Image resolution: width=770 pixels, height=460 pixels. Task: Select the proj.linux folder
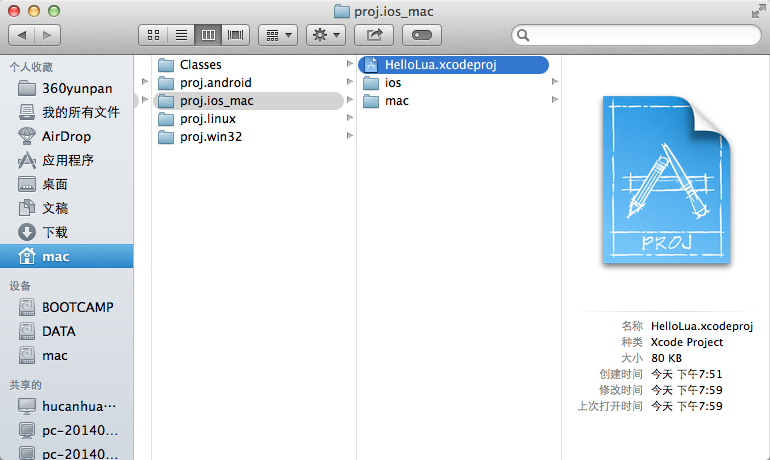pos(248,119)
